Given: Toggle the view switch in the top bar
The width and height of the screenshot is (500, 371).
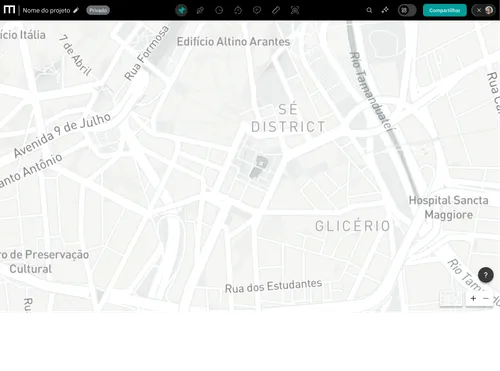Looking at the screenshot, I should [x=407, y=10].
